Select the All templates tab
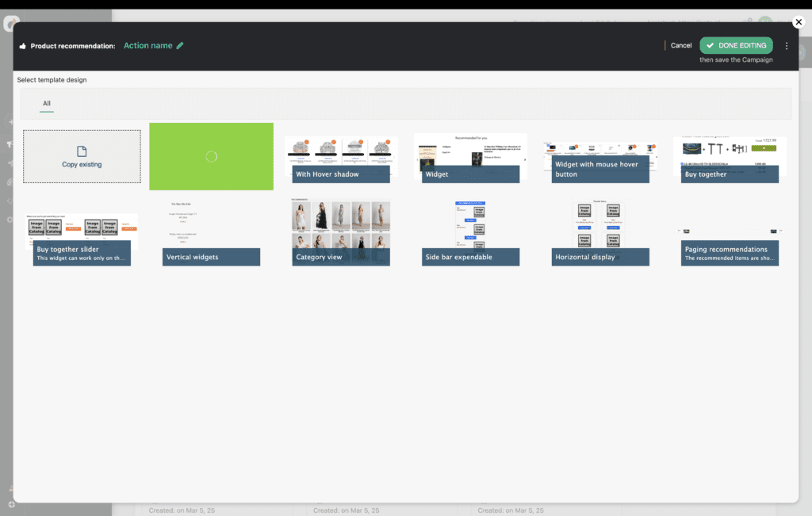Viewport: 812px width, 516px height. coord(46,103)
